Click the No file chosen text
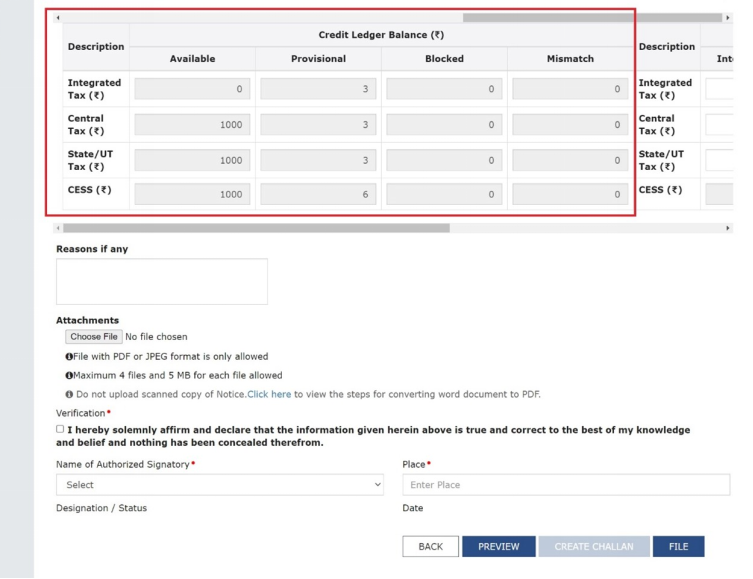The width and height of the screenshot is (753, 579). pos(156,337)
